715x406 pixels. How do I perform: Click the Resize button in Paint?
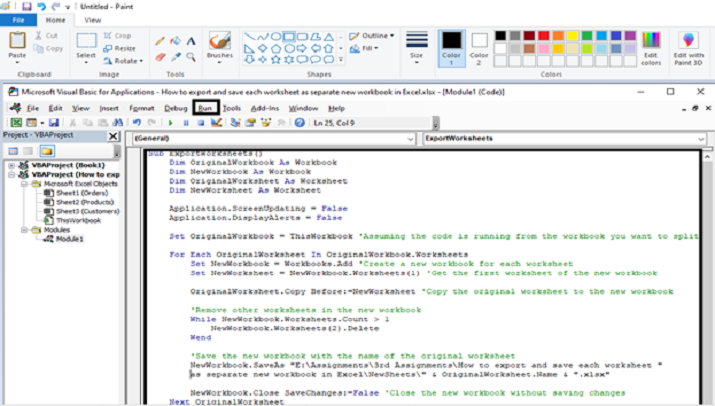click(x=119, y=48)
